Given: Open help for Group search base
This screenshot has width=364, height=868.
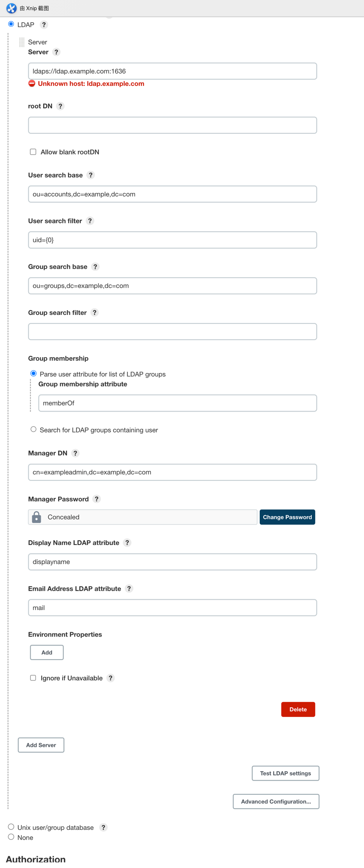Looking at the screenshot, I should point(95,267).
